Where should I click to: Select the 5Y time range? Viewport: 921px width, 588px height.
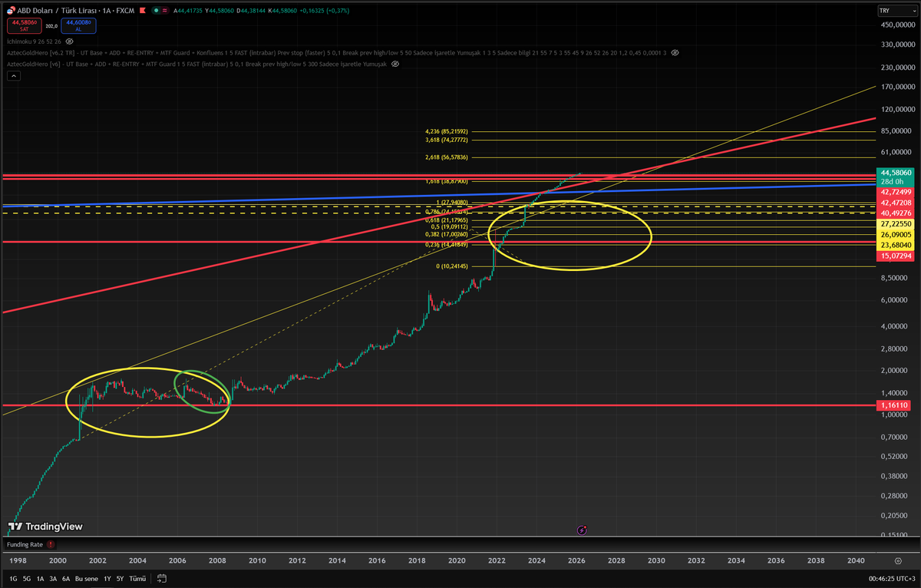click(x=120, y=578)
